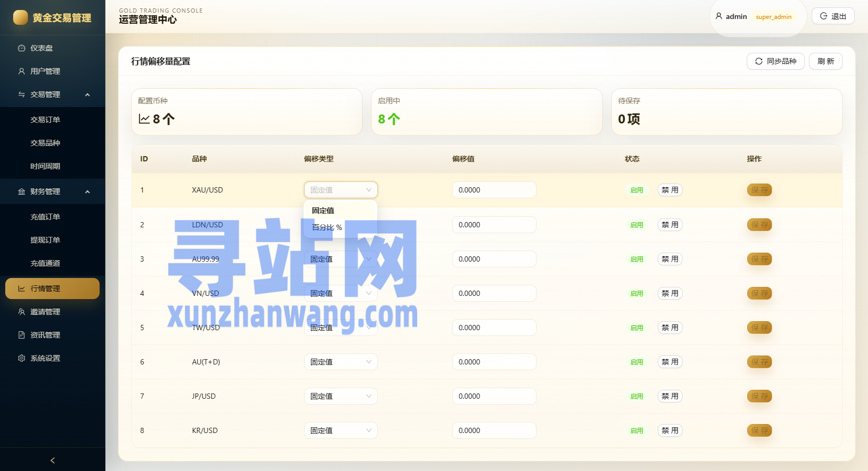This screenshot has width=868, height=471.
Task: Click the super_admin role tag
Action: point(774,17)
